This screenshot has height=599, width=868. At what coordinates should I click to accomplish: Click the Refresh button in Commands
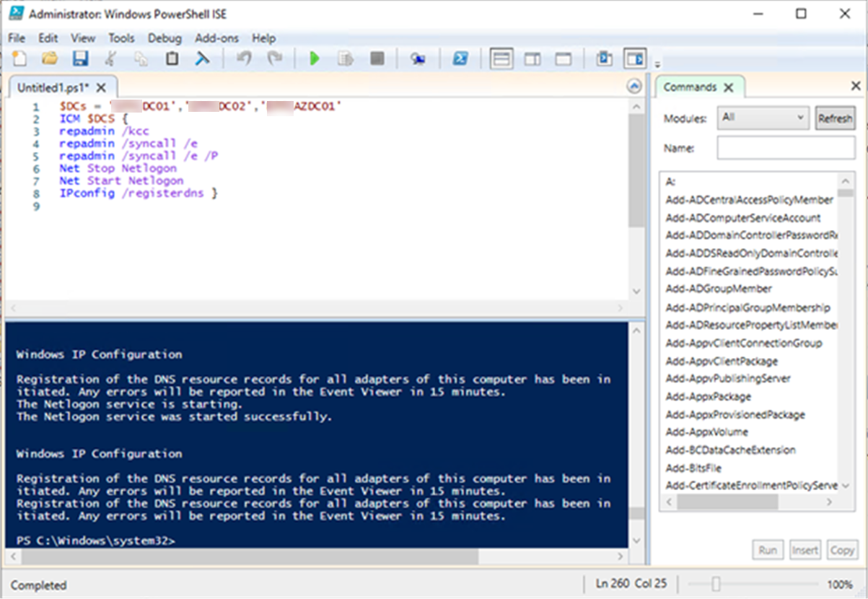click(x=835, y=118)
